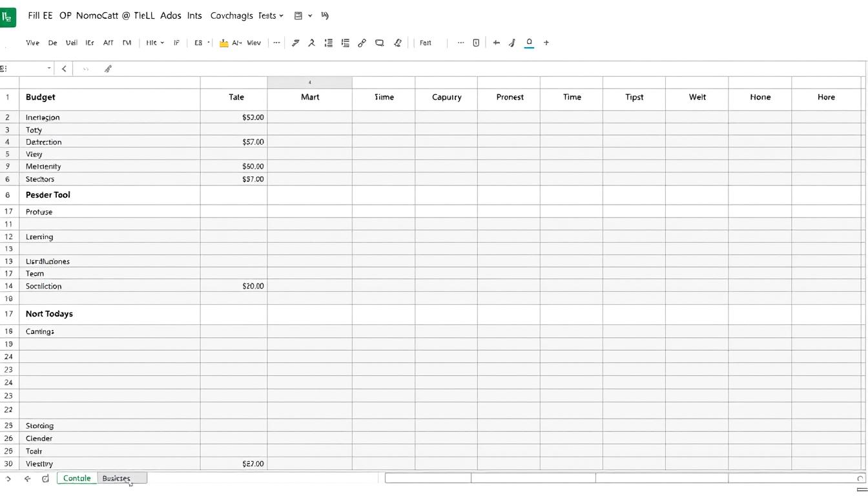Select the Budget header cell
Image resolution: width=868 pixels, height=496 pixels.
tap(109, 98)
